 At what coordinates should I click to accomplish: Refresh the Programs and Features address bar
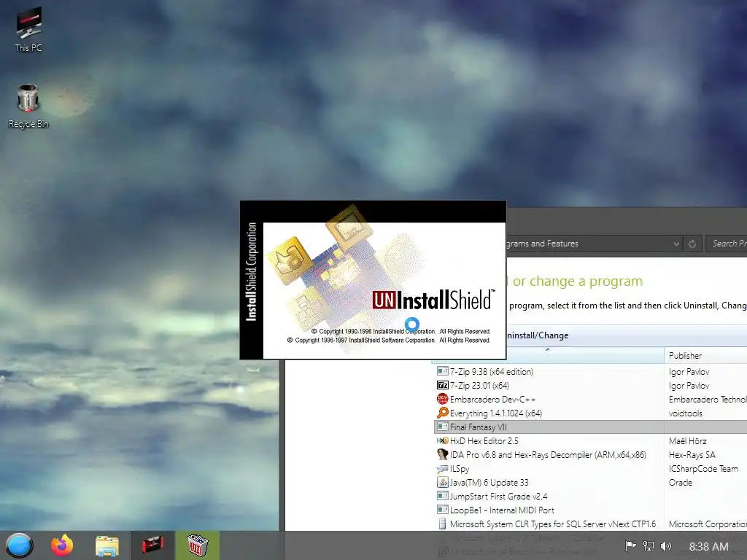[x=692, y=244]
